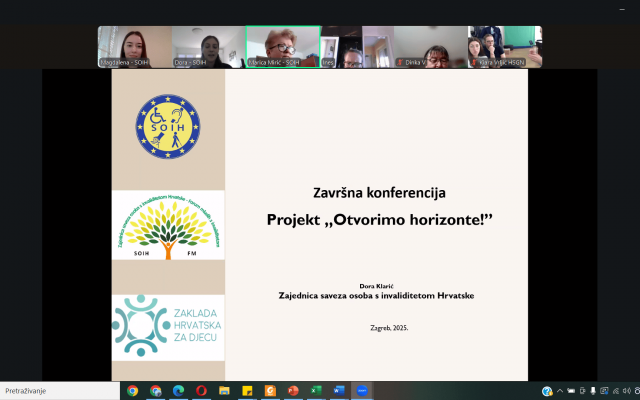Open File Explorer from the taskbar
This screenshot has width=640, height=400.
[x=224, y=391]
